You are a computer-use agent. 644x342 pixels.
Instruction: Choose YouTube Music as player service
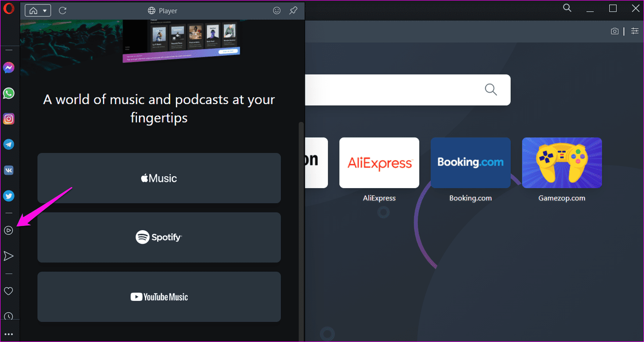[159, 297]
